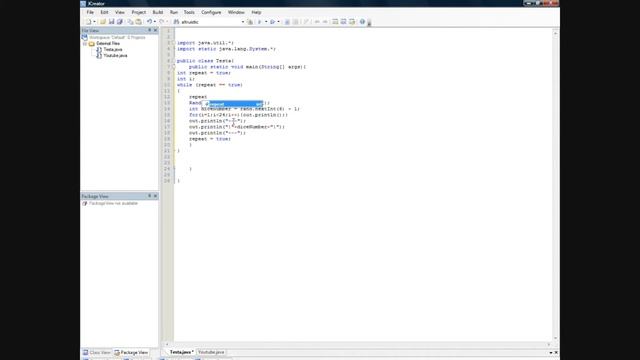Click the Undo toolbar icon

pyautogui.click(x=149, y=22)
